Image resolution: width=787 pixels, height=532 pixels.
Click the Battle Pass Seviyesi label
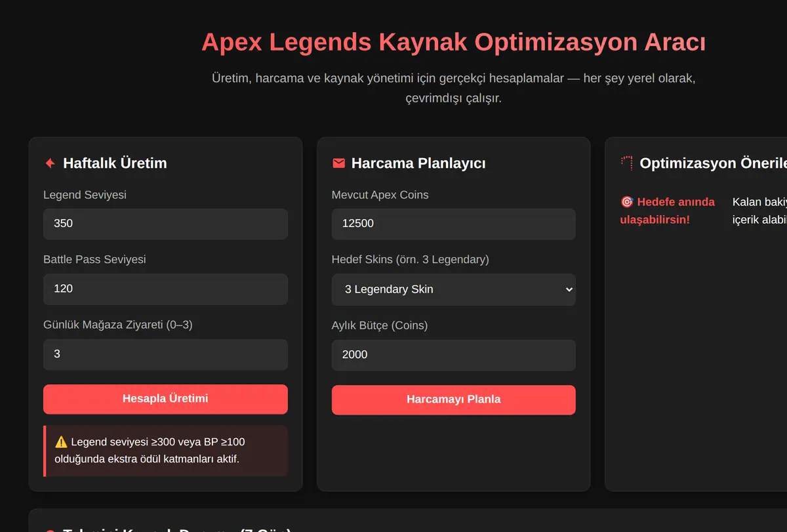[94, 260]
